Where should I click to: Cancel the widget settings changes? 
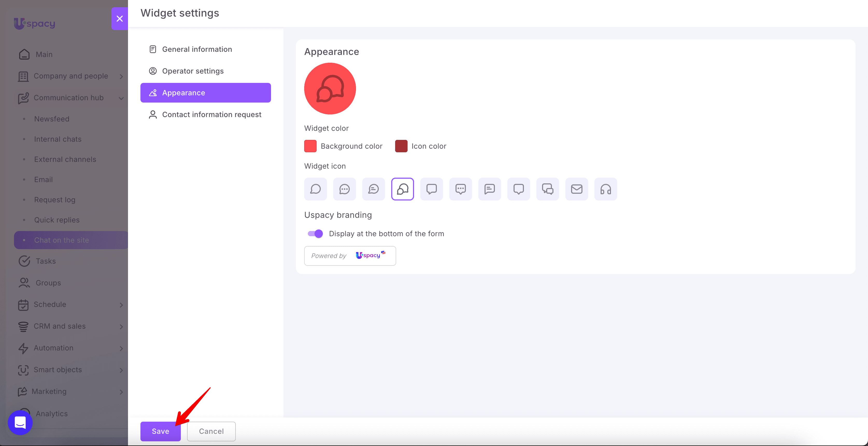(x=211, y=431)
